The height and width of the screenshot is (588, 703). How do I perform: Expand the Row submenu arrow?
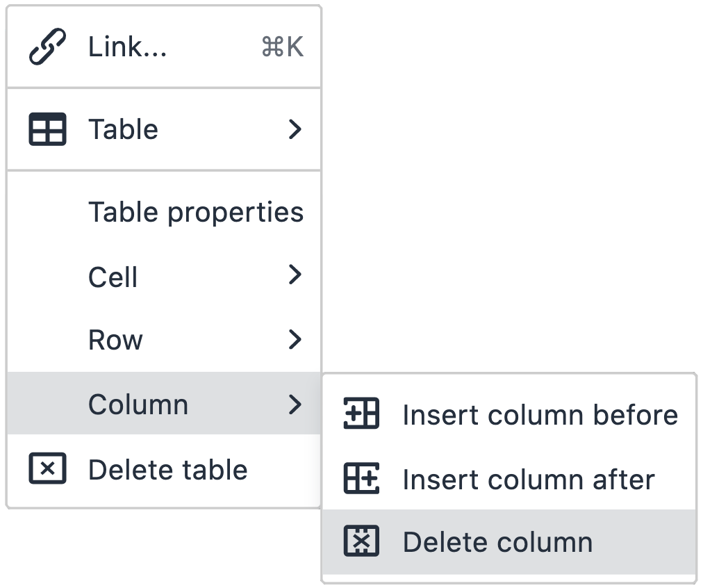295,339
